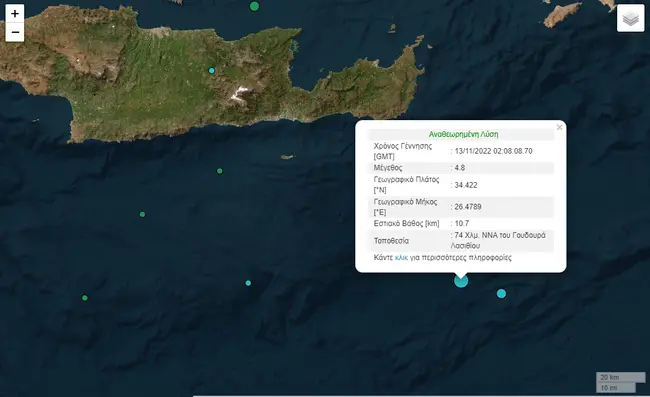
Task: Click the magnitude value 4.8
Action: pyautogui.click(x=460, y=168)
